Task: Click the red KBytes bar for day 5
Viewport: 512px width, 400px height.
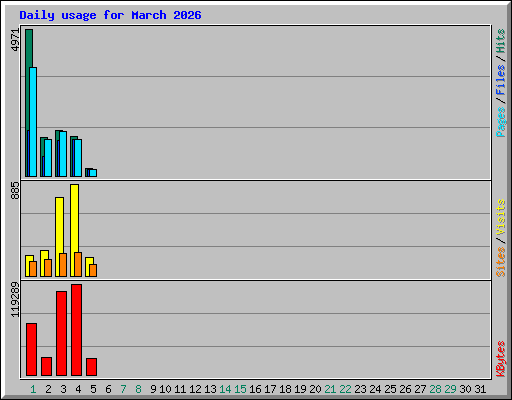Action: click(91, 367)
